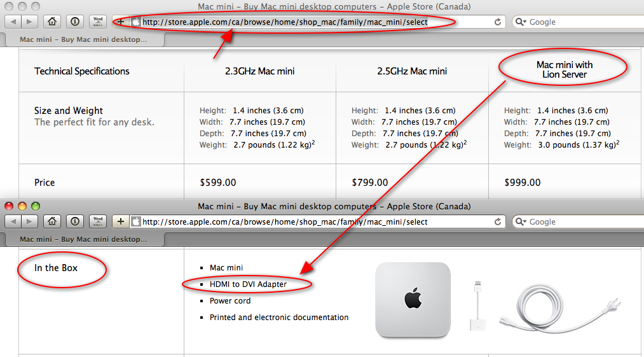
Task: Reload page in the front Safari window
Action: pos(498,221)
